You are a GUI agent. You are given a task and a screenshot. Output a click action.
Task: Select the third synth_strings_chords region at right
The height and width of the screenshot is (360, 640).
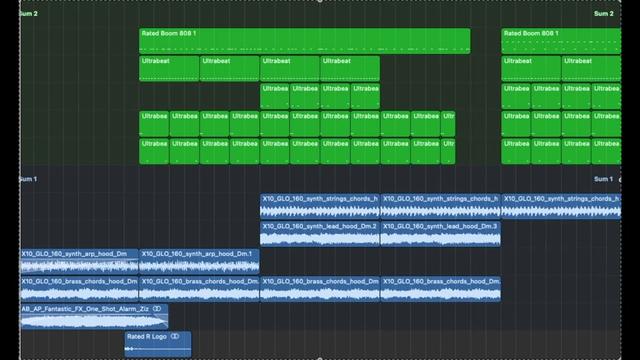[561, 206]
